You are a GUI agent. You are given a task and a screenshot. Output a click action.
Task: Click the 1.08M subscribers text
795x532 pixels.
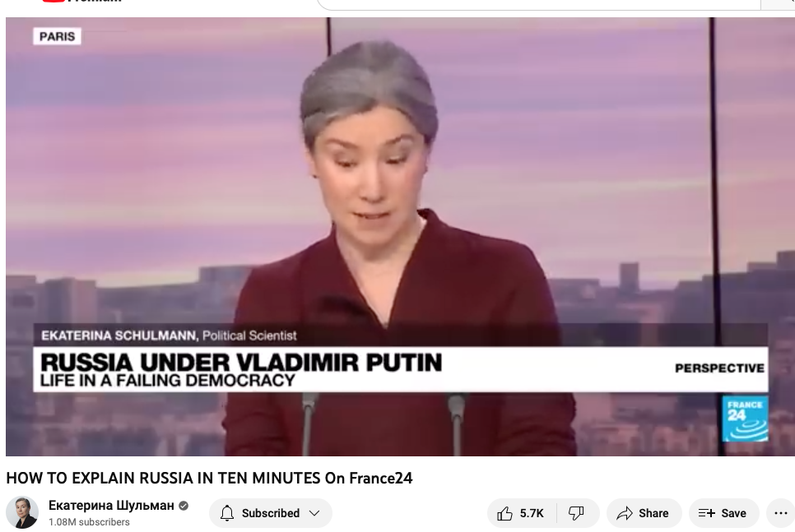89,522
